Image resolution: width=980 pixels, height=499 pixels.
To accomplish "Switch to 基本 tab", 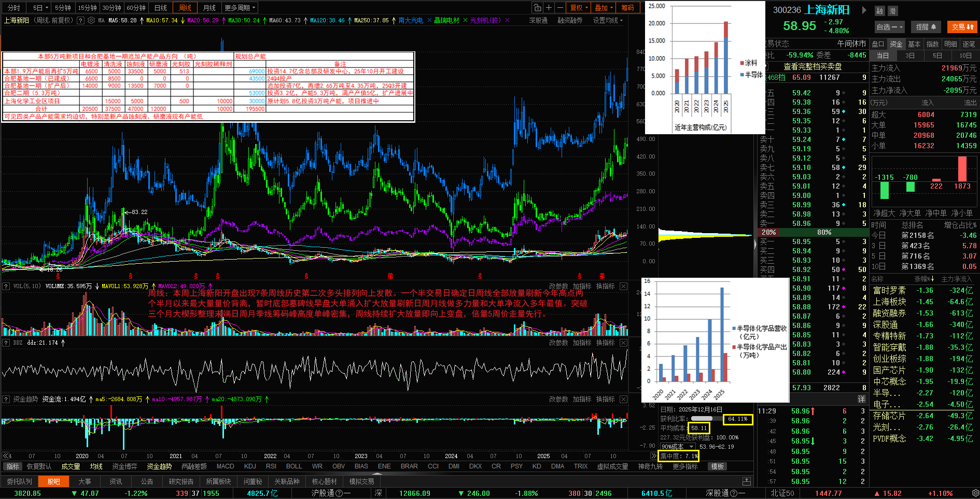I will [x=914, y=44].
